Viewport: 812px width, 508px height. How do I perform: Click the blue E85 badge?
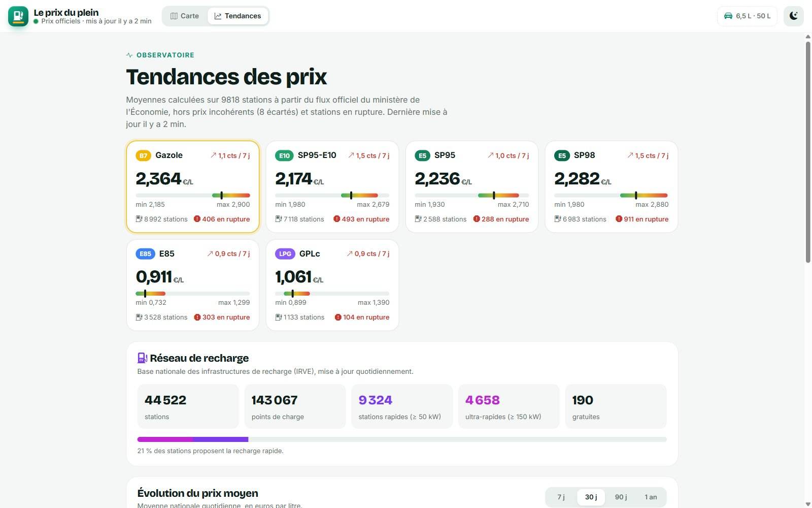click(x=145, y=253)
